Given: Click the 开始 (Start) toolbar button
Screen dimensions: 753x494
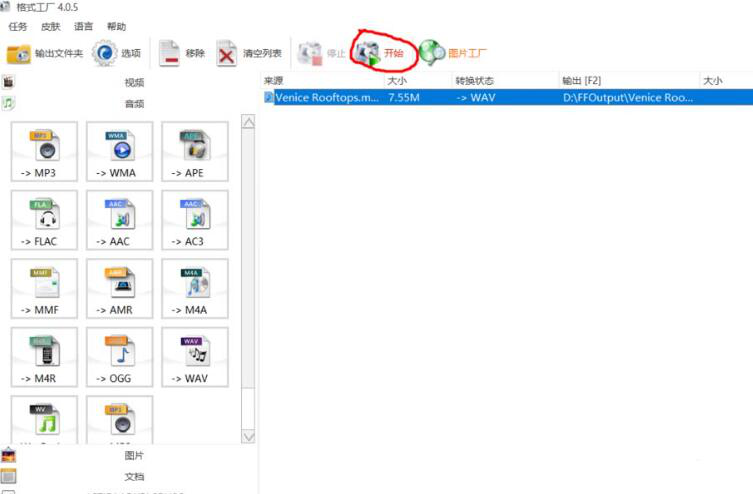Looking at the screenshot, I should point(381,53).
